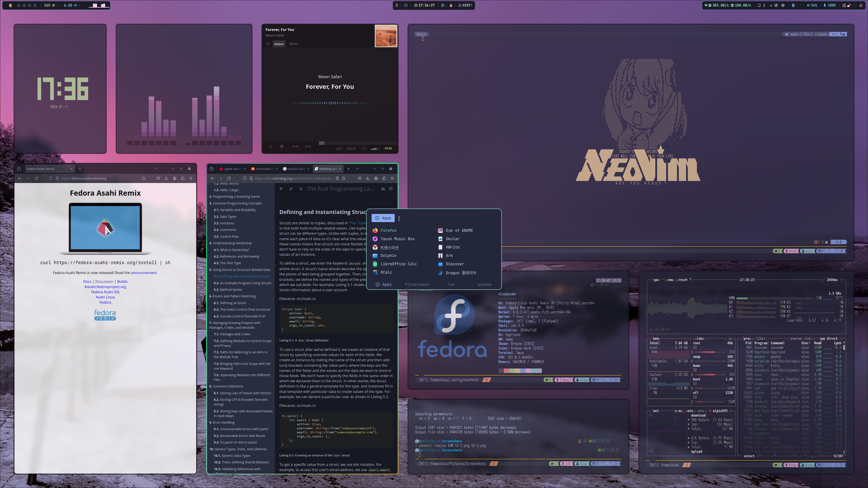Pause playback in the Tauon music player
Screen dimensions: 868x488
click(x=270, y=146)
